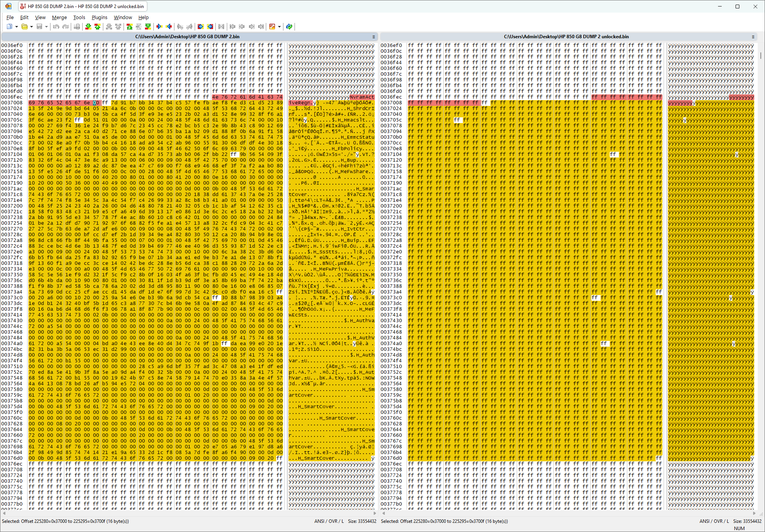Open the Plugins menu
This screenshot has width=765, height=532.
99,17
